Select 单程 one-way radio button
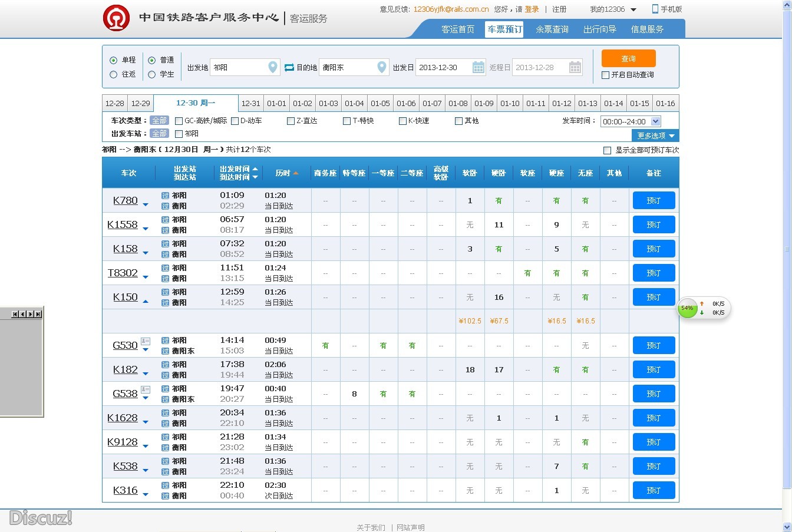 click(114, 60)
